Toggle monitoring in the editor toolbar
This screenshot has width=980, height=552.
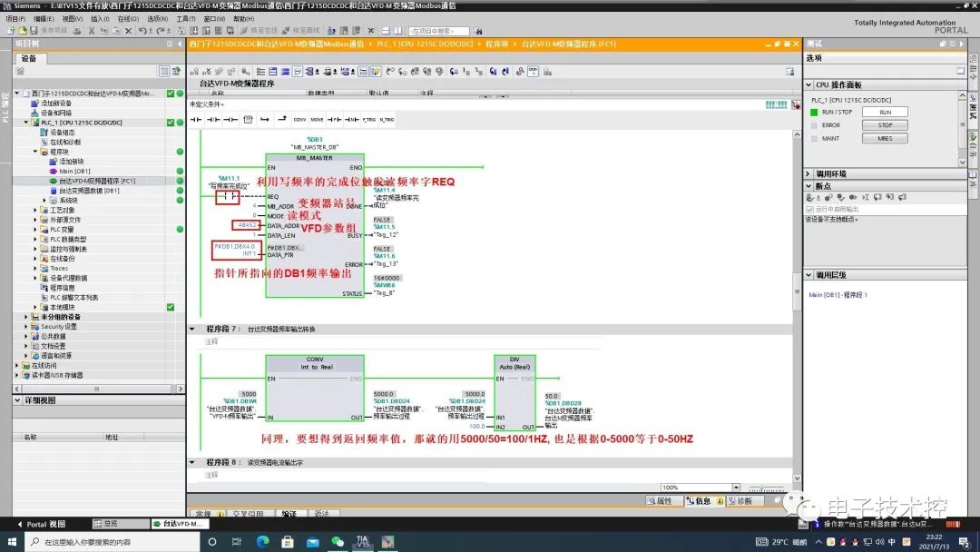533,72
